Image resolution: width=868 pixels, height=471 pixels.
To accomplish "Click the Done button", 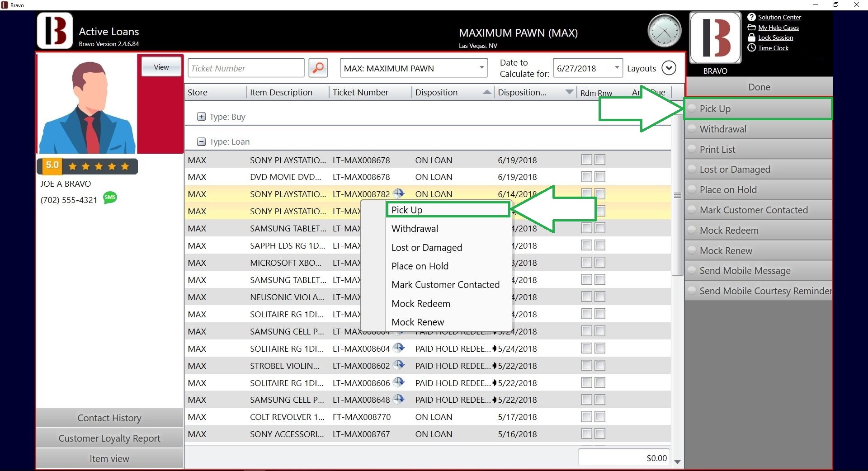I will [x=759, y=87].
